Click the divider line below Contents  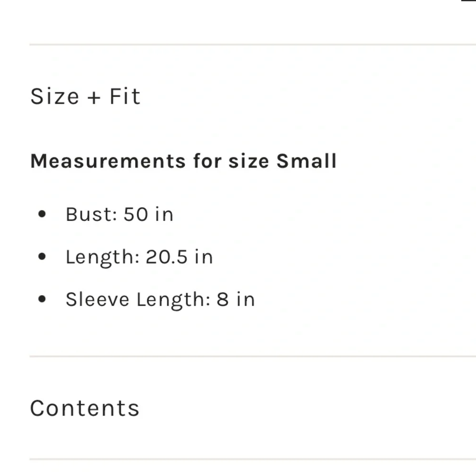[252, 459]
